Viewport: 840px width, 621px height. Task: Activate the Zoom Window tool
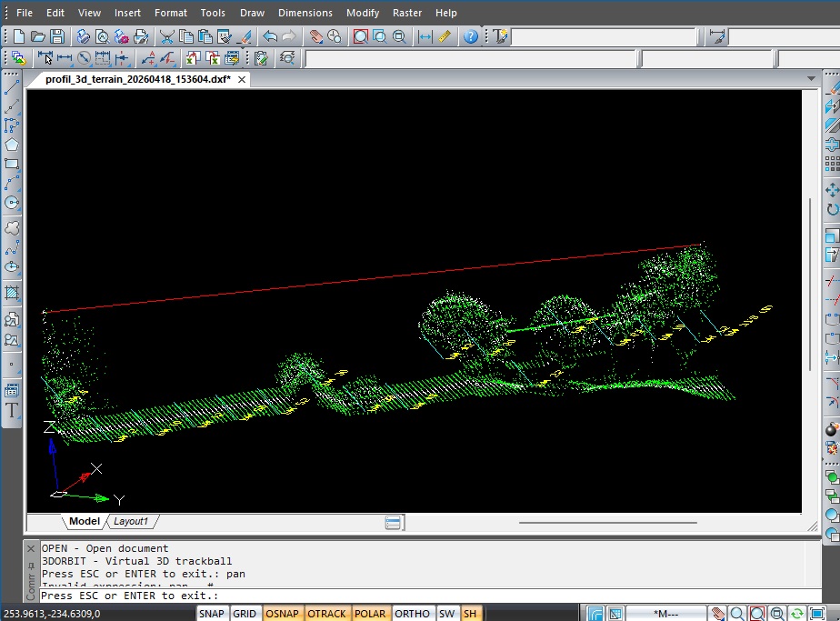click(361, 36)
